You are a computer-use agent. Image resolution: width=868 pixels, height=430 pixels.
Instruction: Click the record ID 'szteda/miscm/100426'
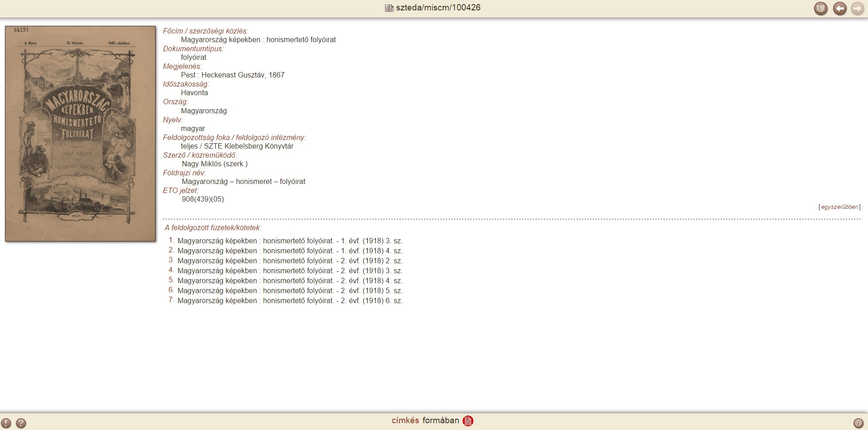[x=438, y=8]
